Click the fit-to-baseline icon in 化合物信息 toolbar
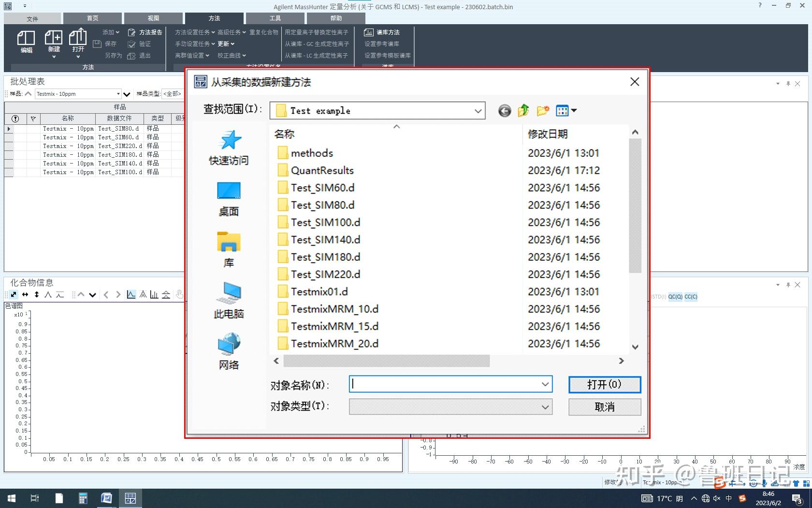 (60, 295)
